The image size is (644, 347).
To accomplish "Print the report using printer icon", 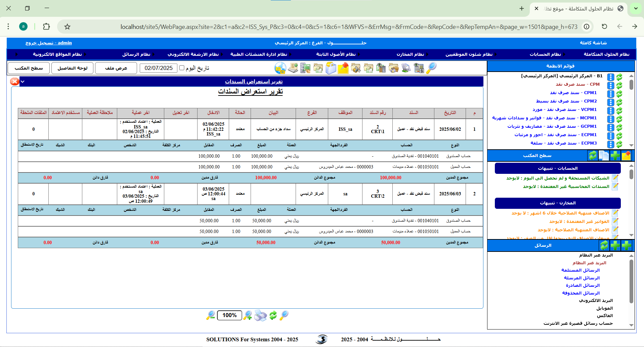I will click(260, 315).
